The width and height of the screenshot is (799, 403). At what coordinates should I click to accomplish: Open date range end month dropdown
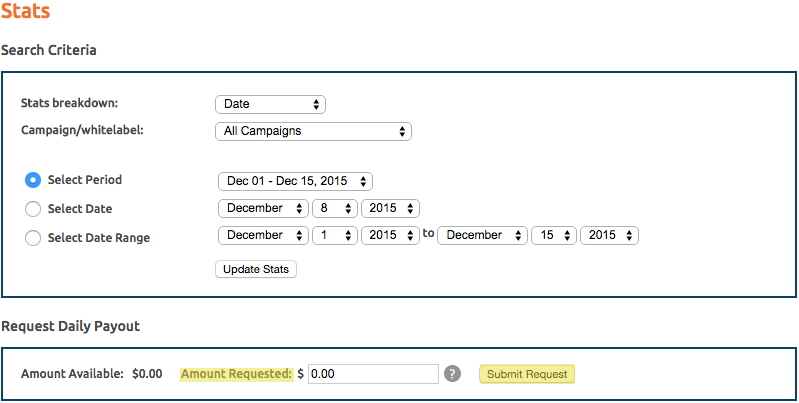coord(483,236)
